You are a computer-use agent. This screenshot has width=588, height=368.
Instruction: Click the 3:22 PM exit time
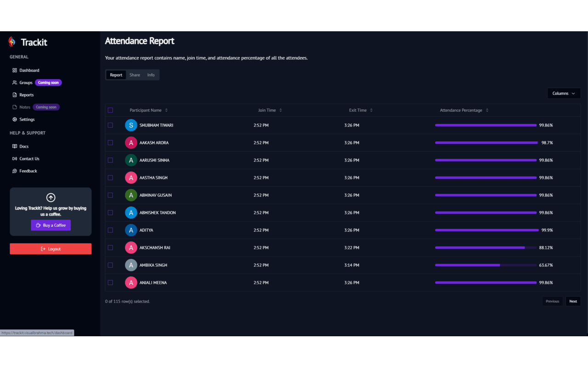click(x=352, y=247)
